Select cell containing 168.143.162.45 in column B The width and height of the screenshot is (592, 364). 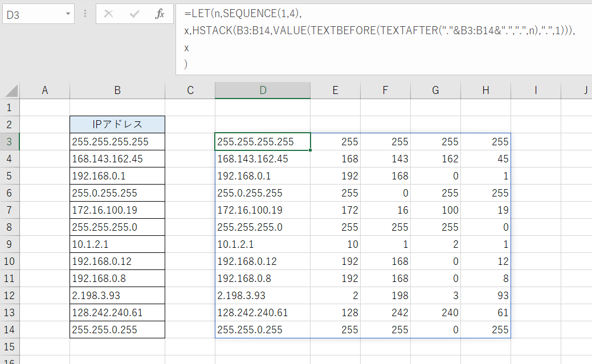tap(117, 158)
